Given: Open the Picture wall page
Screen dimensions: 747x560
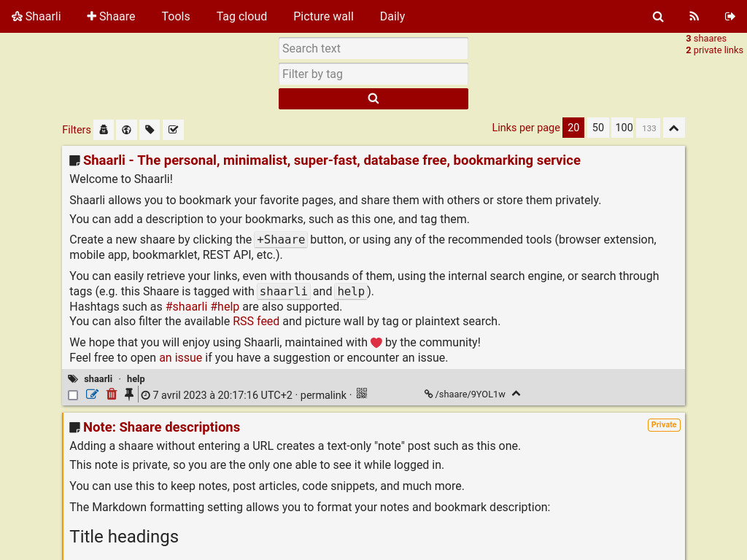Looking at the screenshot, I should click(323, 17).
